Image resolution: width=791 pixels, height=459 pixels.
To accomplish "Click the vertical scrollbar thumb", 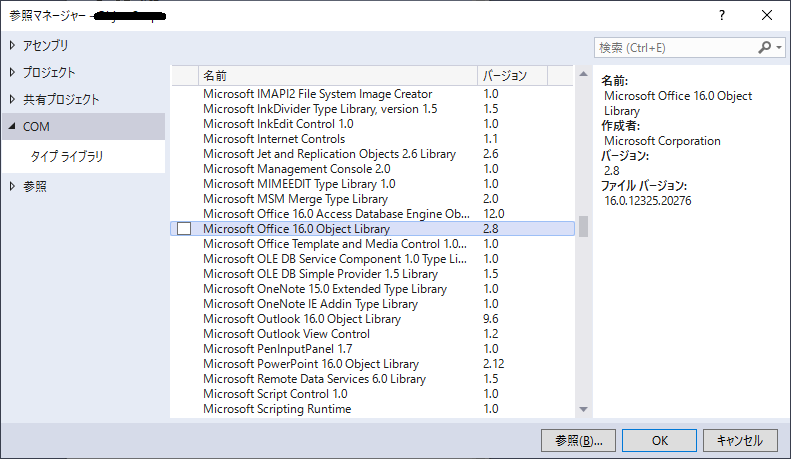I will (583, 226).
